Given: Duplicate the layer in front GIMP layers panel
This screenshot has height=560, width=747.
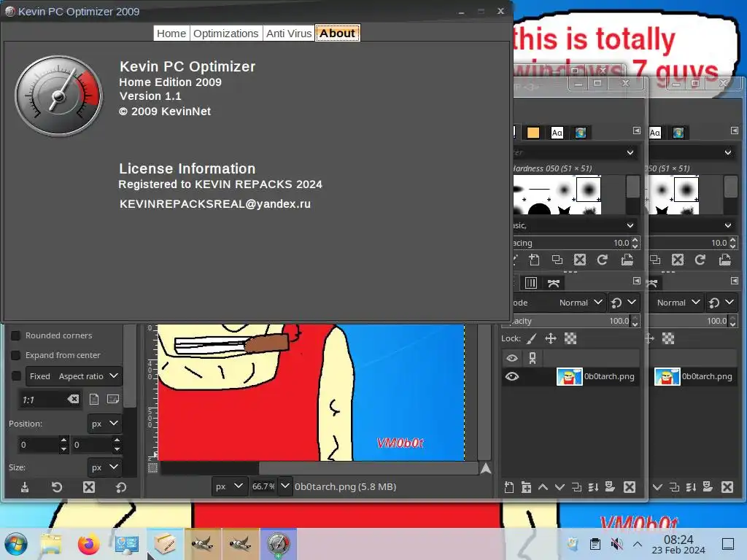Looking at the screenshot, I should [576, 487].
